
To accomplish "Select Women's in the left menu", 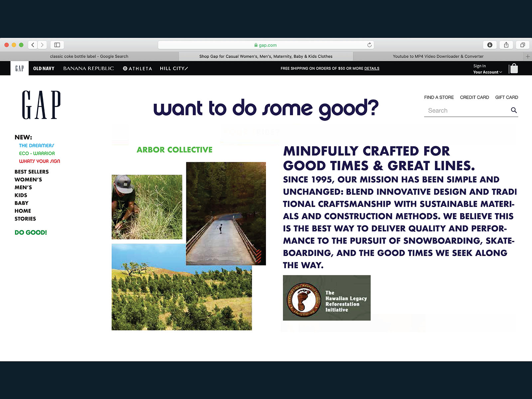I will pos(28,180).
